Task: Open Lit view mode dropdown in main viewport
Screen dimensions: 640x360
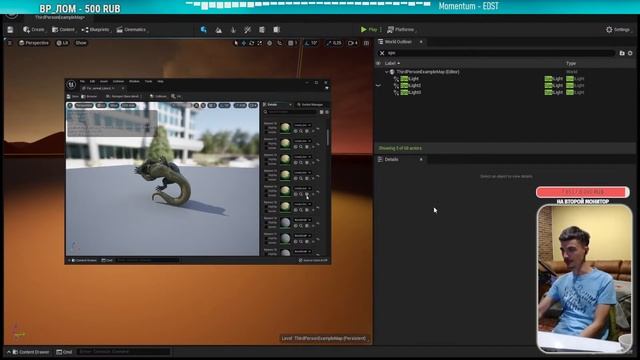Action: [x=62, y=43]
